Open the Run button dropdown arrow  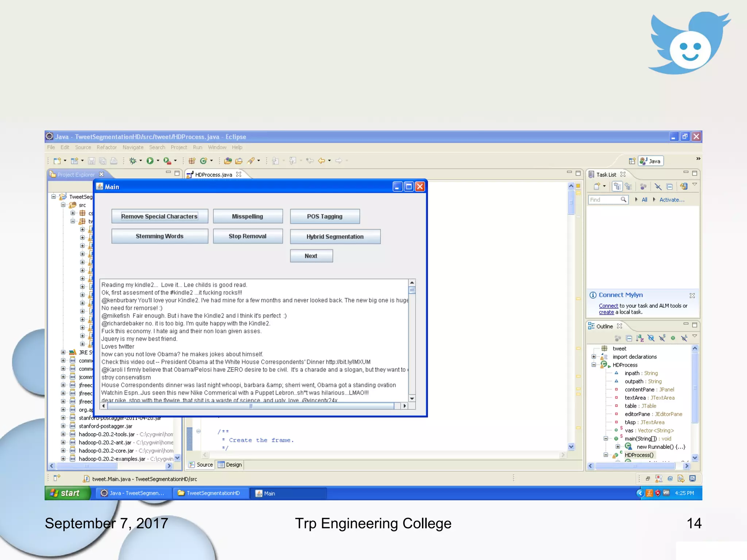(158, 161)
